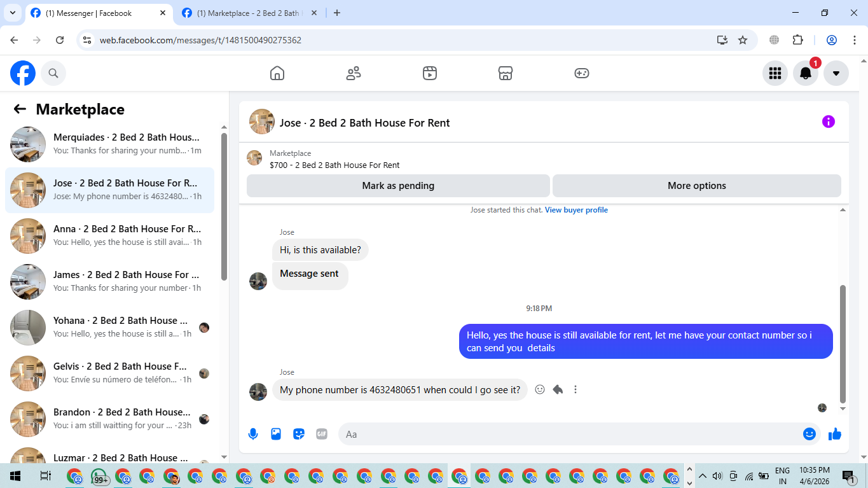Switch to the Messenger Facebook browser tab
Viewport: 868px width, 488px height.
point(99,13)
